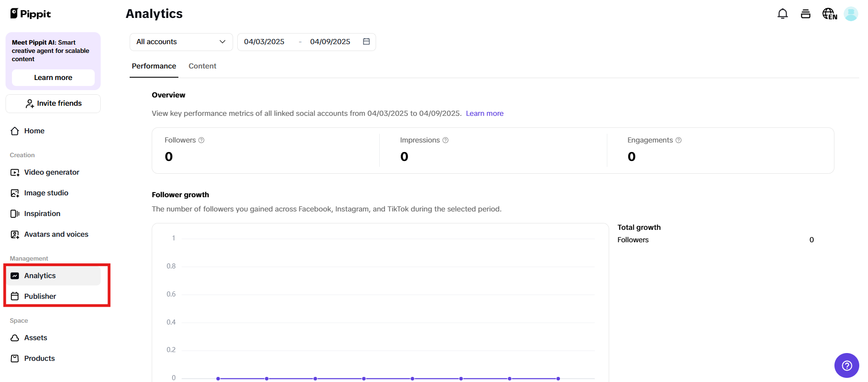Open Avatars and voices page
The image size is (868, 382).
(x=53, y=234)
